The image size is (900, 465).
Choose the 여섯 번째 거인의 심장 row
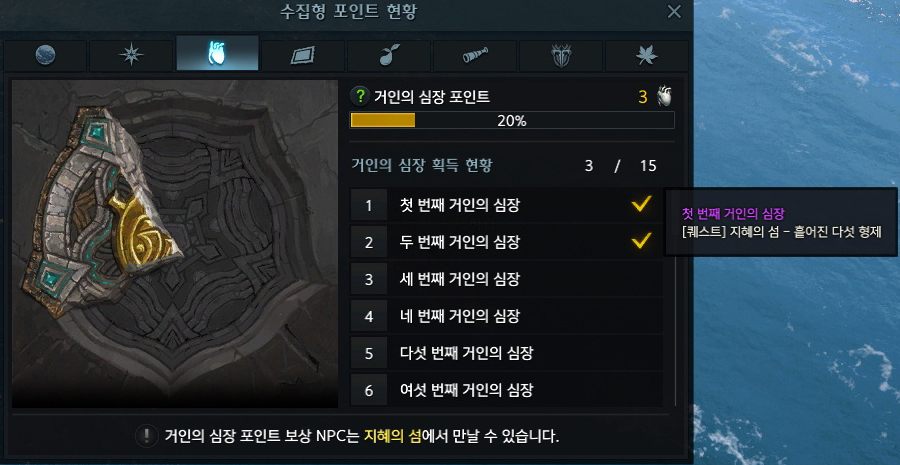506,390
